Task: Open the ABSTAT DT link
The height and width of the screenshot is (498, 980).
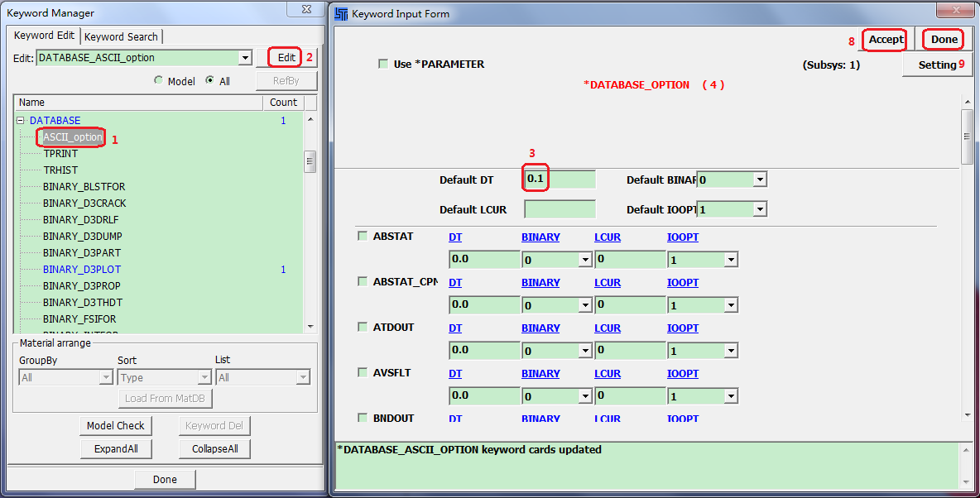Action: pos(455,237)
